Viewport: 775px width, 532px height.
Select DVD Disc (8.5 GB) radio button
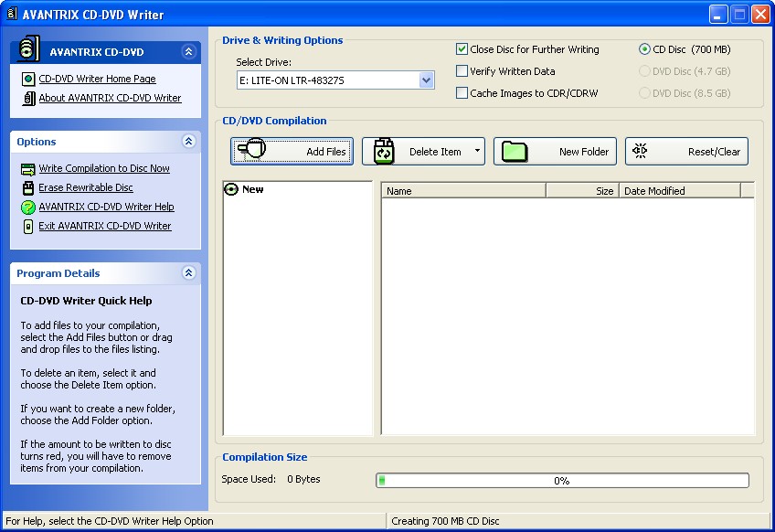pos(644,93)
